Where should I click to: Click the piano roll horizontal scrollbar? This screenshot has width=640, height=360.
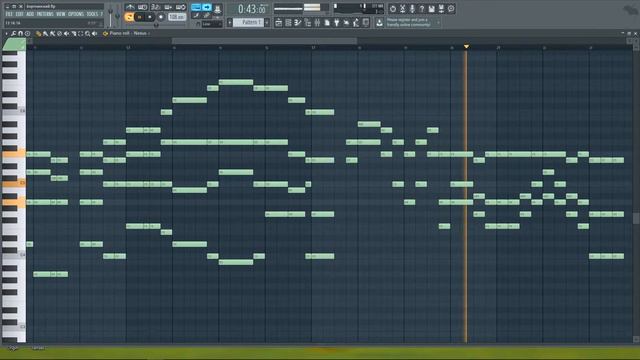coord(264,41)
